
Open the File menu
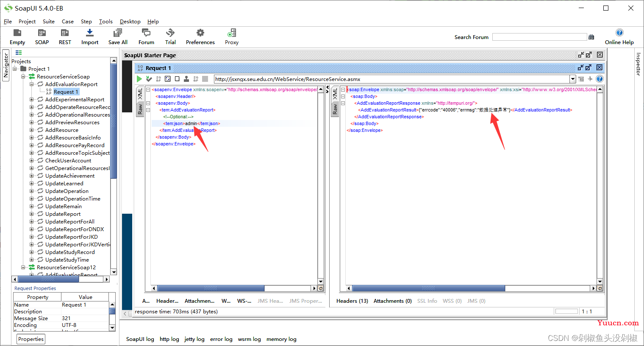[x=8, y=21]
